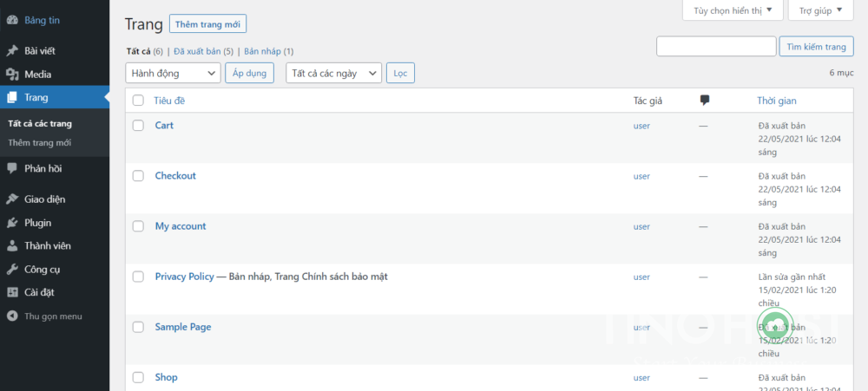Click the green cloud chat icon
Image resolution: width=868 pixels, height=391 pixels.
[x=775, y=324]
